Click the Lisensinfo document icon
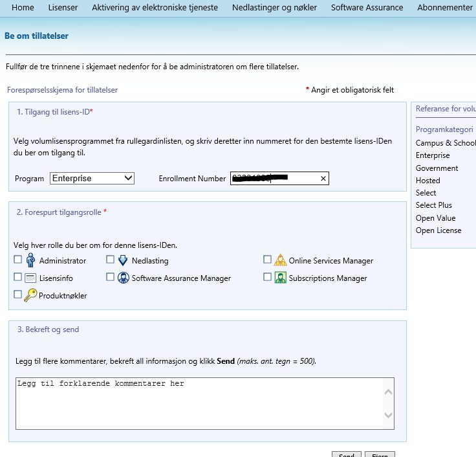The width and height of the screenshot is (476, 457). pos(30,278)
